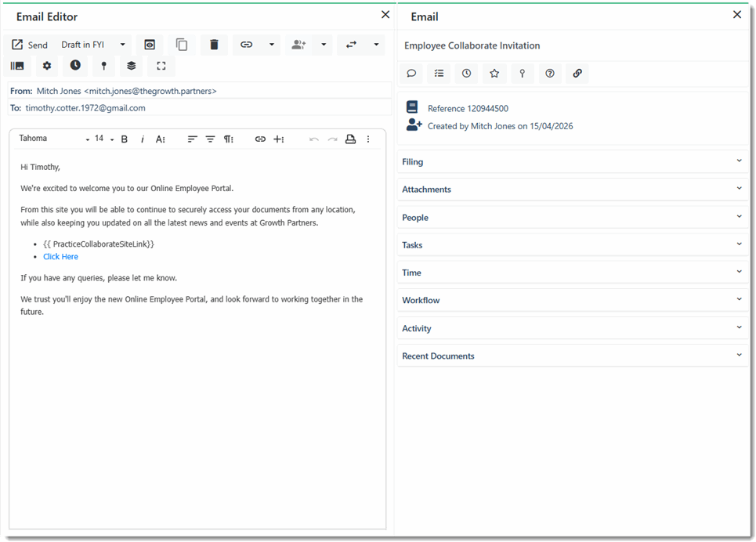
Task: Click the Send button in Email Editor
Action: (30, 45)
